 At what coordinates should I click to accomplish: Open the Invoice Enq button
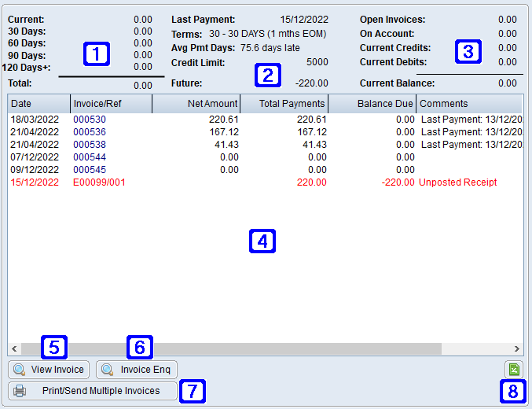(x=137, y=370)
